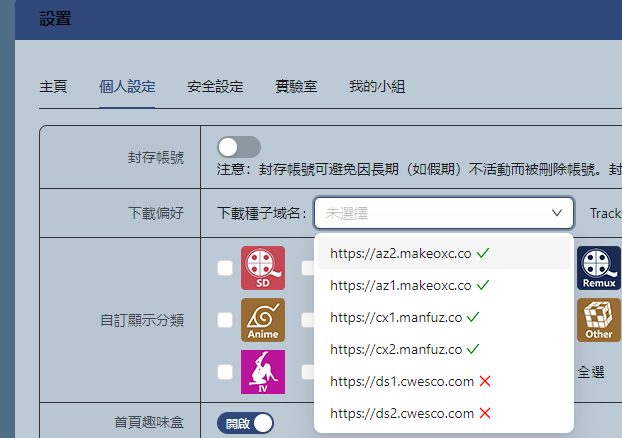
Task: Open the 實驗室 tab
Action: tap(296, 86)
